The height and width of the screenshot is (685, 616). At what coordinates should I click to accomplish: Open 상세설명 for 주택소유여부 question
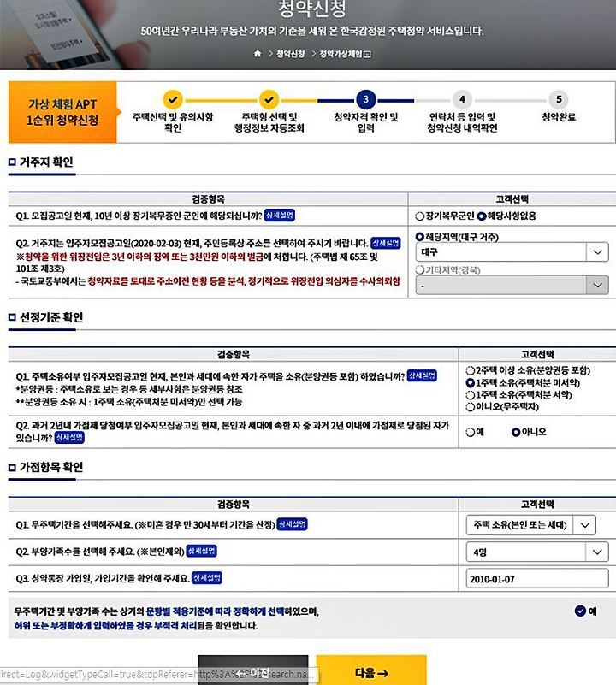point(422,375)
